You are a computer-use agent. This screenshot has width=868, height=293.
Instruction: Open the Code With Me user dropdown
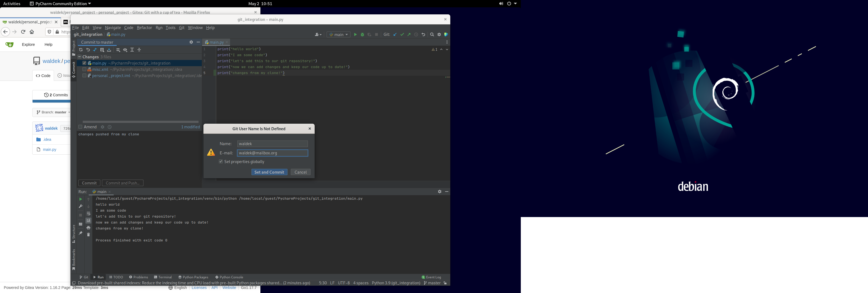(x=318, y=35)
